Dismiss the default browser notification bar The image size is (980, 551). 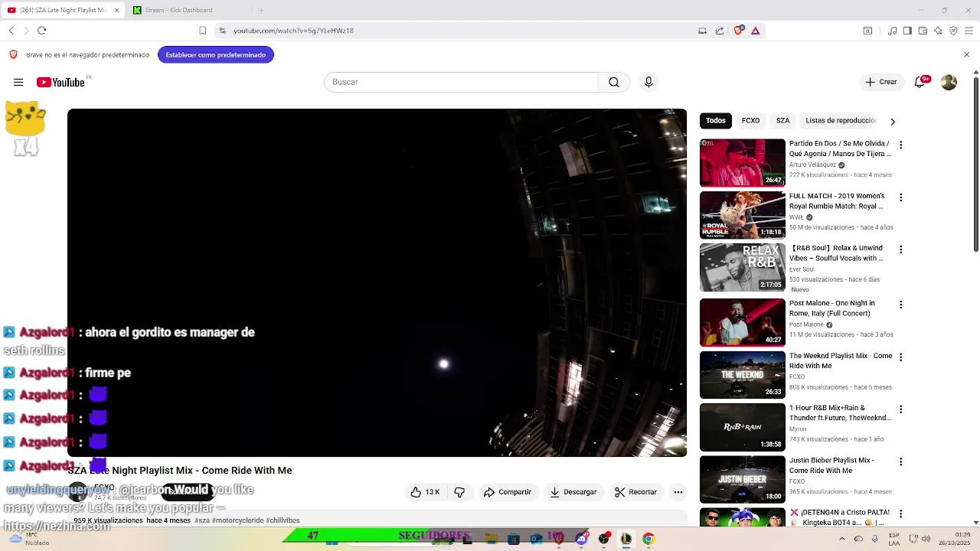coord(966,54)
